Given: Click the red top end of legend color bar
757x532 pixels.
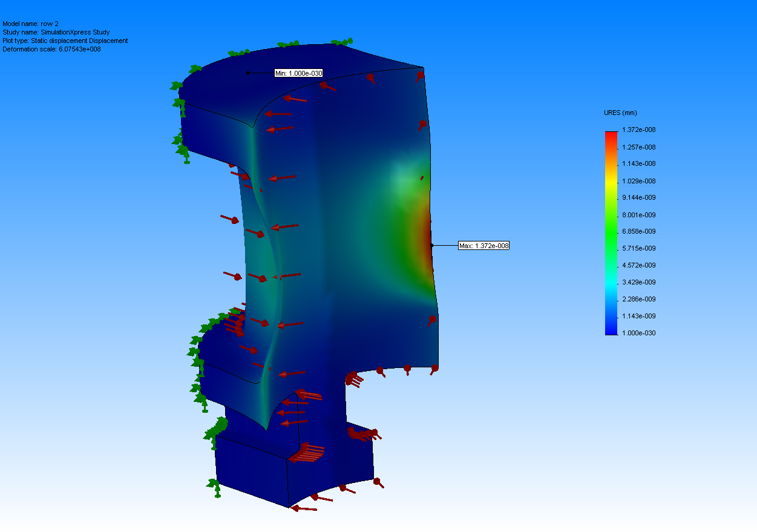Looking at the screenshot, I should pyautogui.click(x=611, y=134).
